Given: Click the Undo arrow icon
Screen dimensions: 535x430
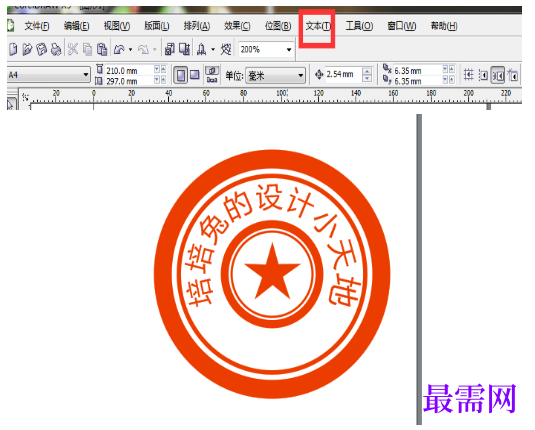Looking at the screenshot, I should click(119, 50).
